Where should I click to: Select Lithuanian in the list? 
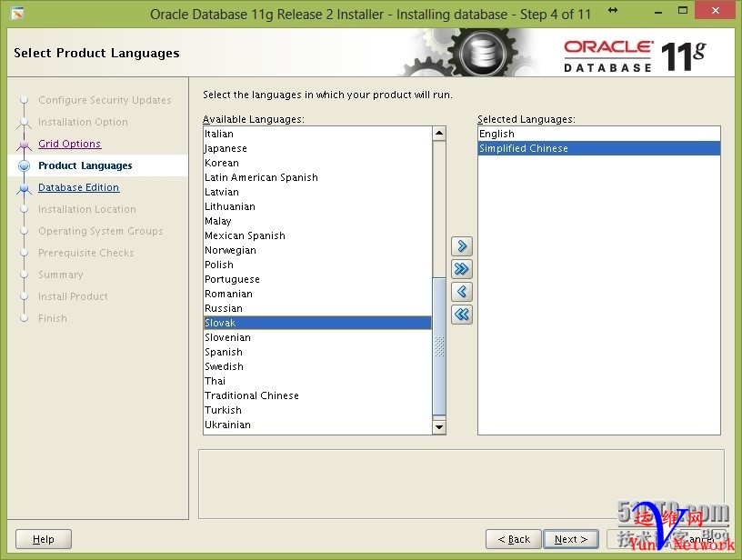[x=317, y=206]
